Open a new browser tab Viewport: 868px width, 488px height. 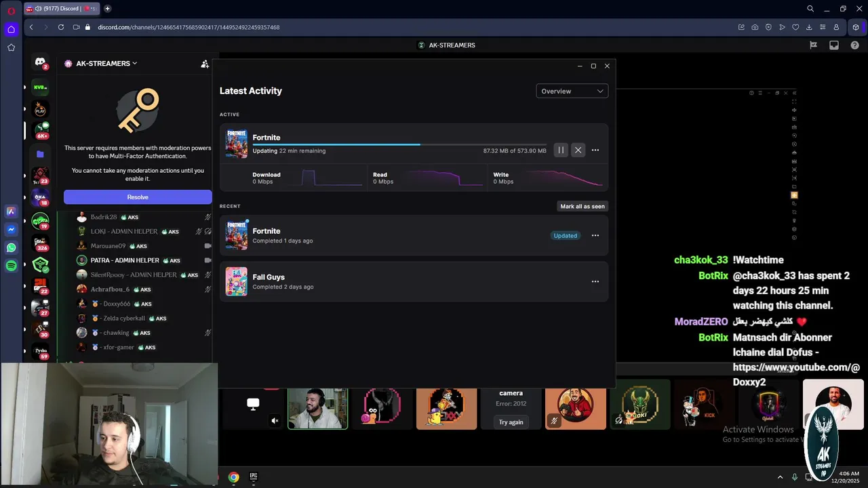[107, 9]
